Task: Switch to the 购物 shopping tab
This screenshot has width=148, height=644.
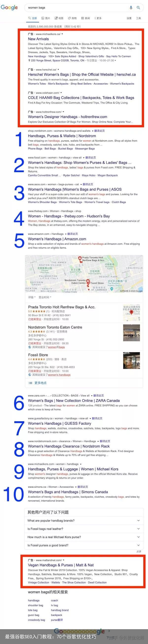Action: coord(72,18)
